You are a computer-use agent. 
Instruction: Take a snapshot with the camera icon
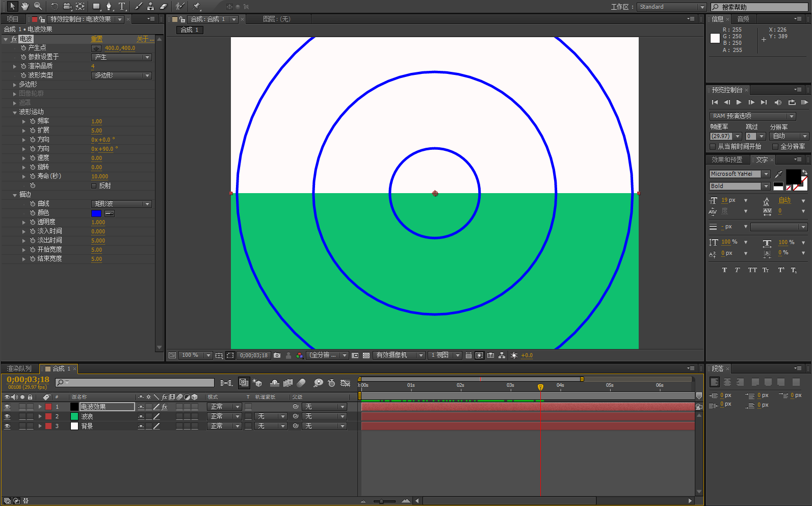click(x=277, y=356)
